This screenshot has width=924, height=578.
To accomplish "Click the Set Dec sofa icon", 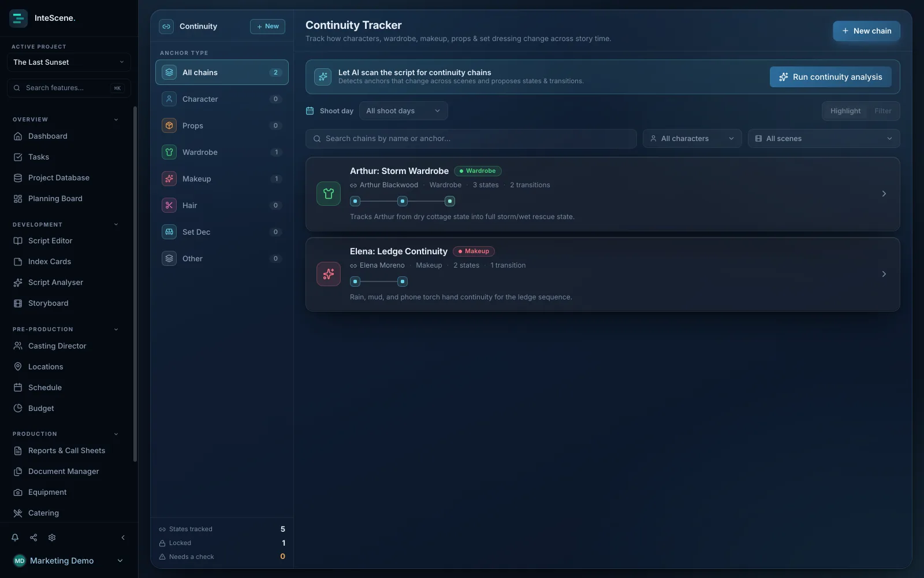I will pos(169,232).
